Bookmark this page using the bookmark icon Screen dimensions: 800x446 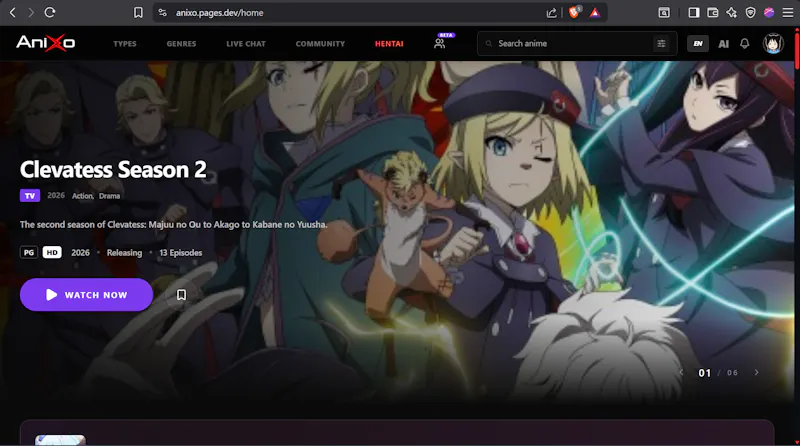click(138, 13)
